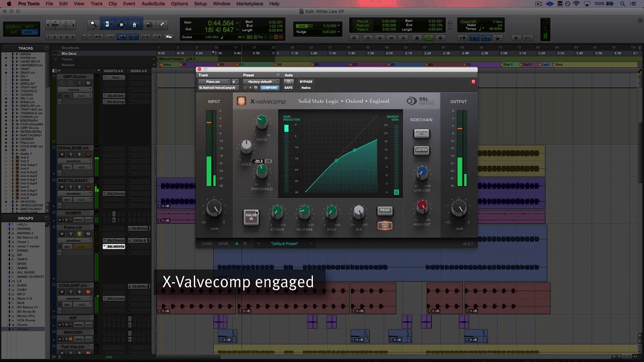Screen dimensions: 644x362
Task: Click the MTC generate button
Action: click(528, 38)
